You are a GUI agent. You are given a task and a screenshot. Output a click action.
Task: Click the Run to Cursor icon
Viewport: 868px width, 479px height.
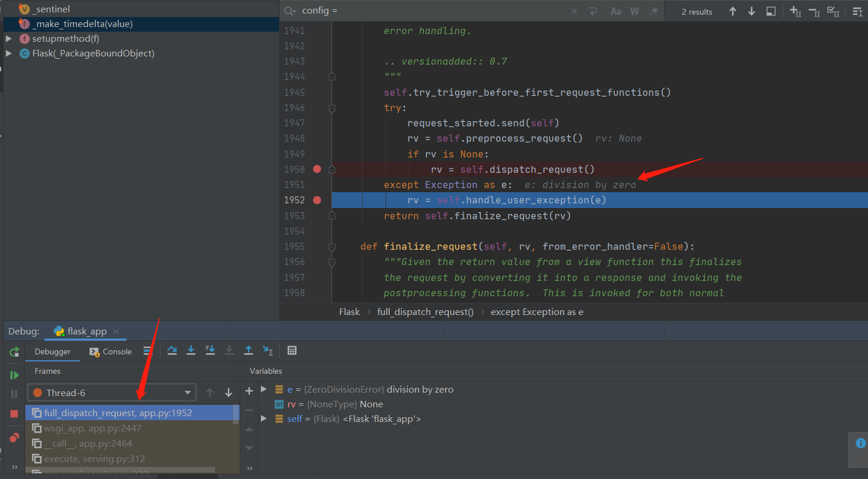267,351
